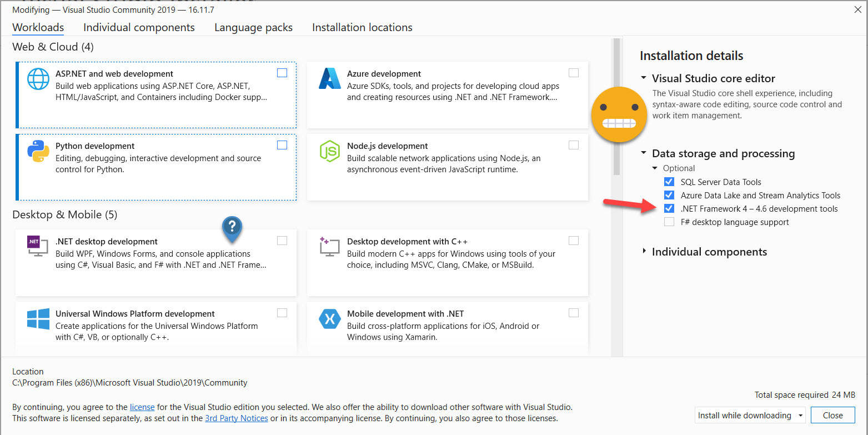Image resolution: width=868 pixels, height=435 pixels.
Task: Toggle .NET Framework 4 – 4.6 development tools
Action: click(x=669, y=209)
